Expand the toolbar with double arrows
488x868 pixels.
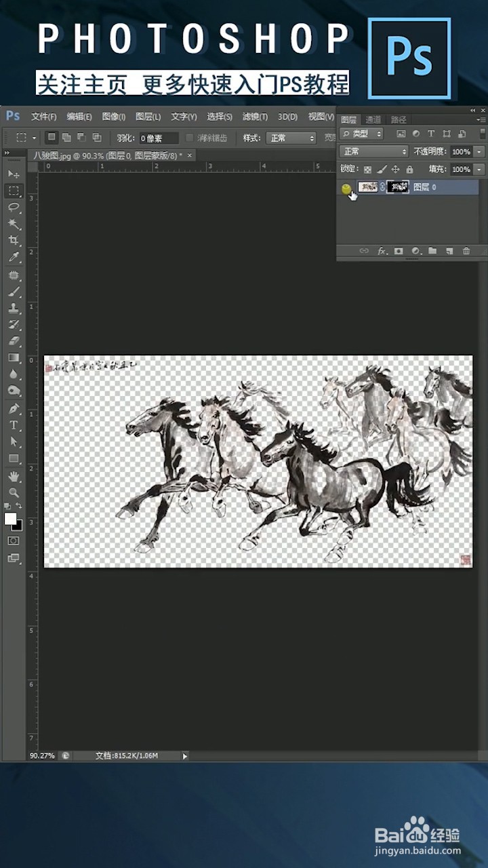point(7,155)
